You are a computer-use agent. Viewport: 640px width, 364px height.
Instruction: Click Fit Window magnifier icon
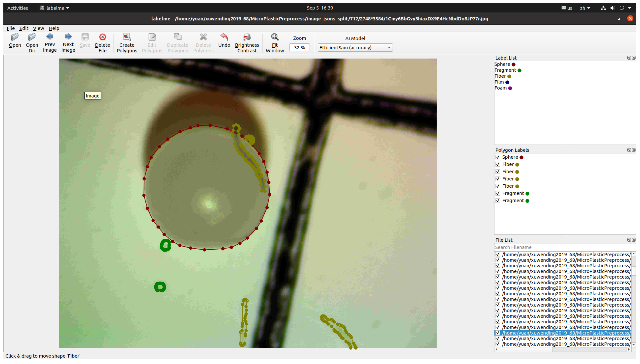click(x=274, y=37)
